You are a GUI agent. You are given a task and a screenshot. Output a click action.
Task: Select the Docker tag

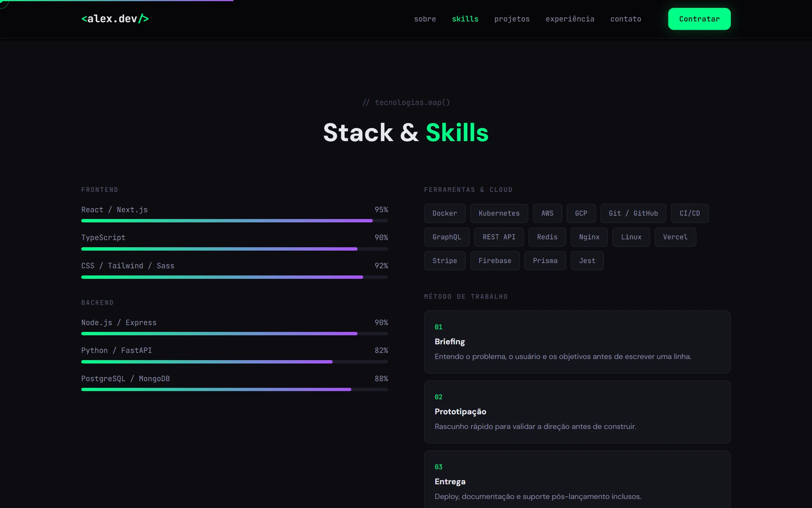(x=445, y=213)
